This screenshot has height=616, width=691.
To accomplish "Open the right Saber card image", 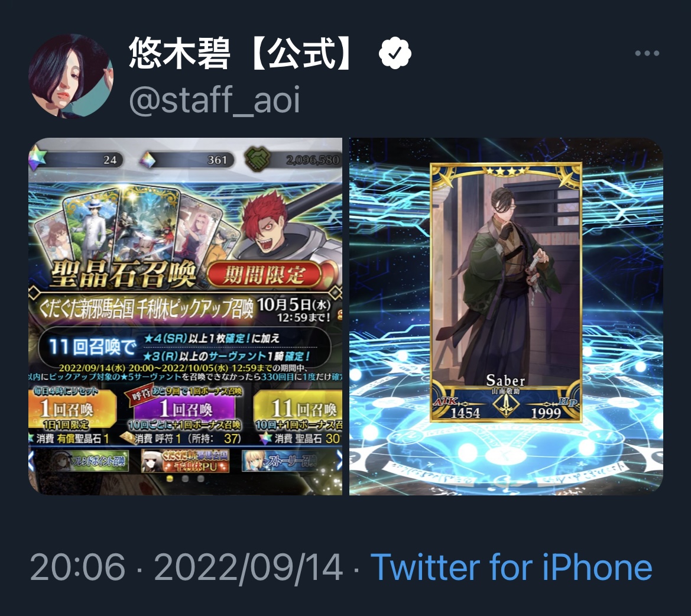I will (x=506, y=316).
